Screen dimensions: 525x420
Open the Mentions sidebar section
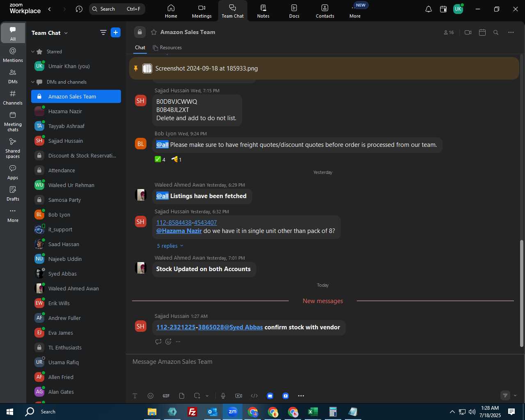pos(13,55)
